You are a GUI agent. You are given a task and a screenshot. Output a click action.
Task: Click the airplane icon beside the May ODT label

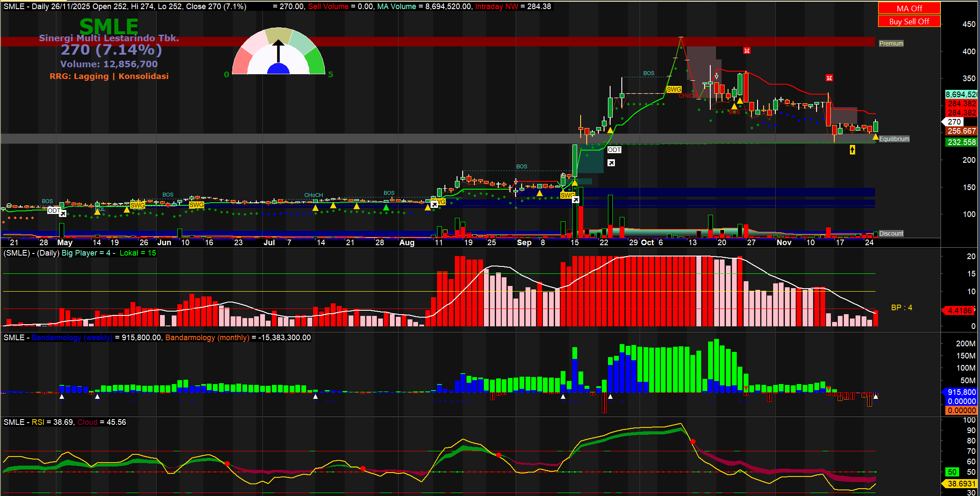click(63, 214)
